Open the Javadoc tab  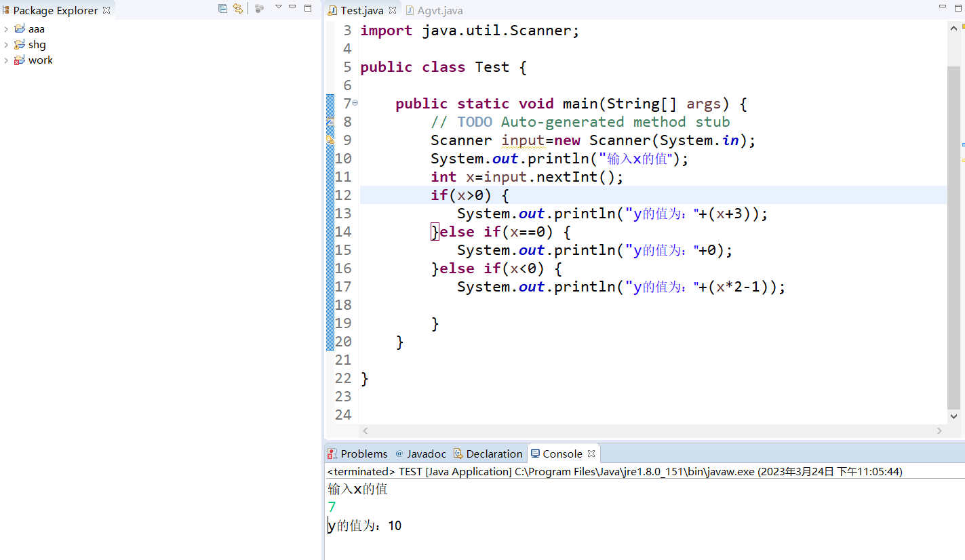(x=421, y=454)
